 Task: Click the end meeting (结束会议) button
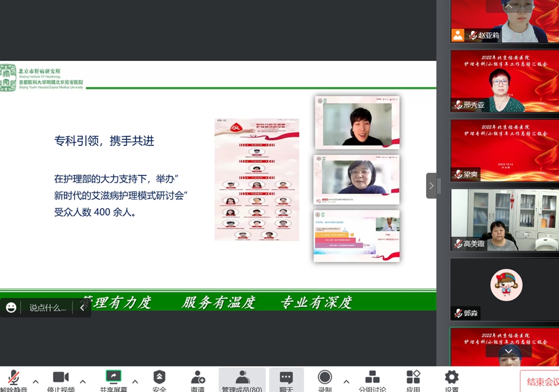(539, 381)
